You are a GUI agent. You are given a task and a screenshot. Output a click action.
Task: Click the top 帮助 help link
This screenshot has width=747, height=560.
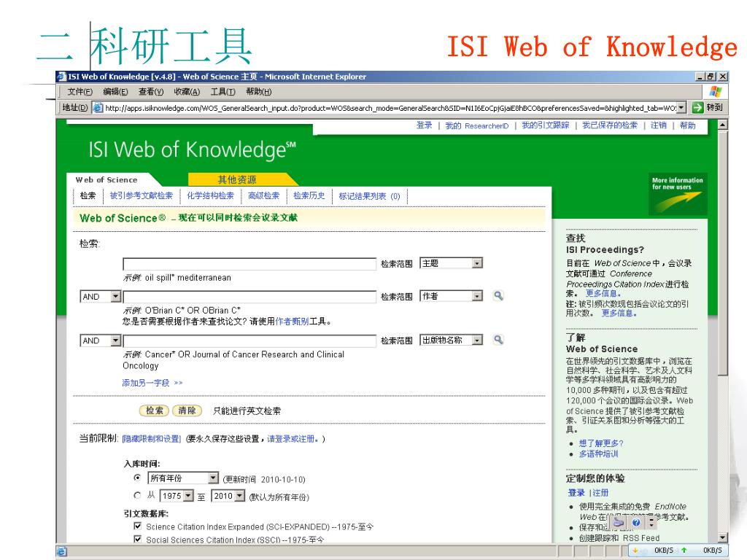coord(687,125)
